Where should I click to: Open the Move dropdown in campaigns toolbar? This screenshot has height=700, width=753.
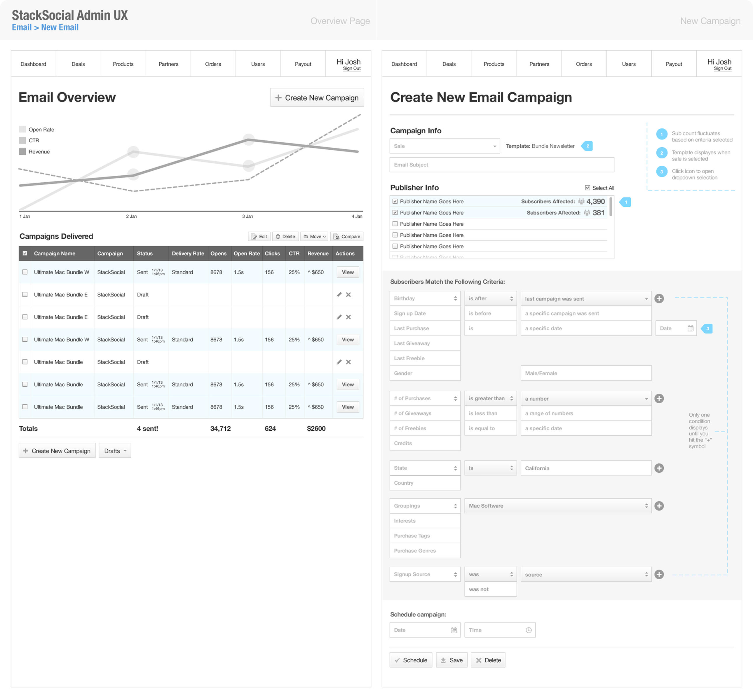(314, 236)
